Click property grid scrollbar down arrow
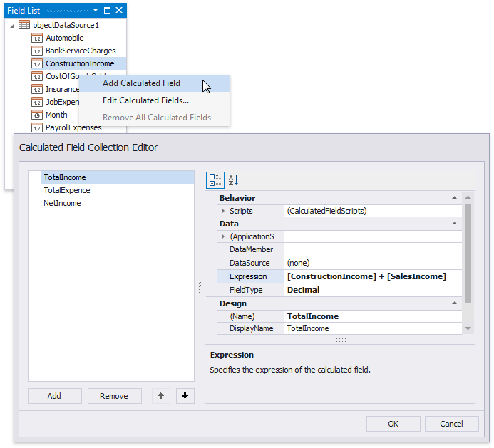The width and height of the screenshot is (494, 448). tap(468, 328)
